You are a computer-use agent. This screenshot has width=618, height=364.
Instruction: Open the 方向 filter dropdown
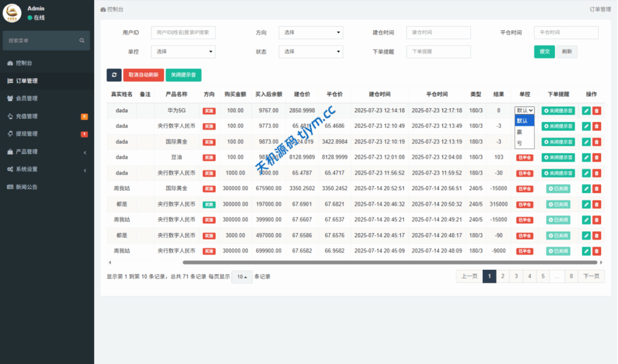(x=310, y=33)
